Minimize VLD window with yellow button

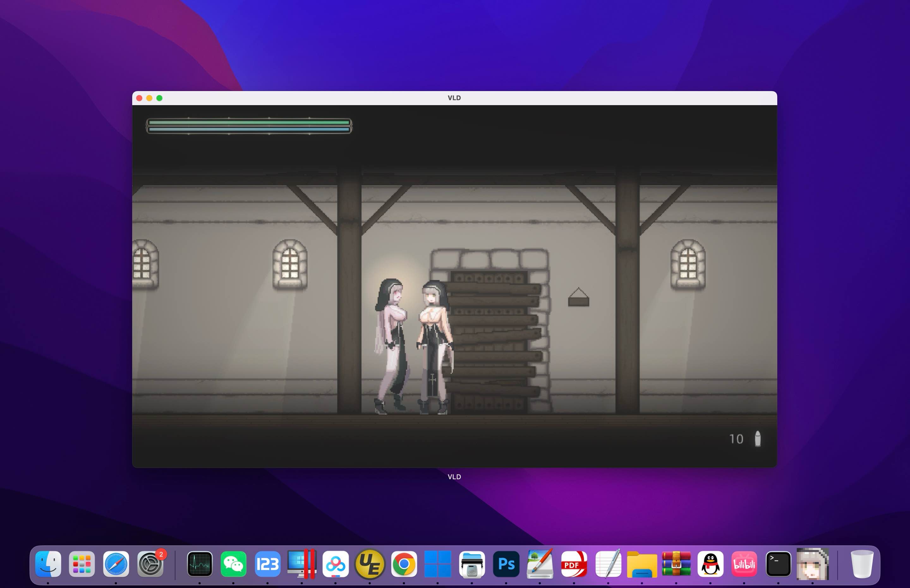[149, 98]
